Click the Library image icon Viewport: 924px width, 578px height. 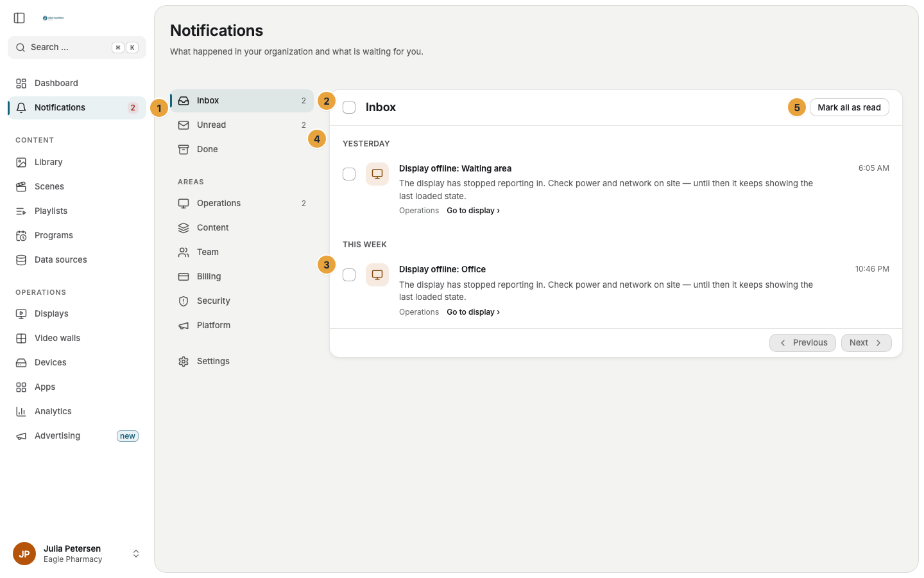click(21, 162)
